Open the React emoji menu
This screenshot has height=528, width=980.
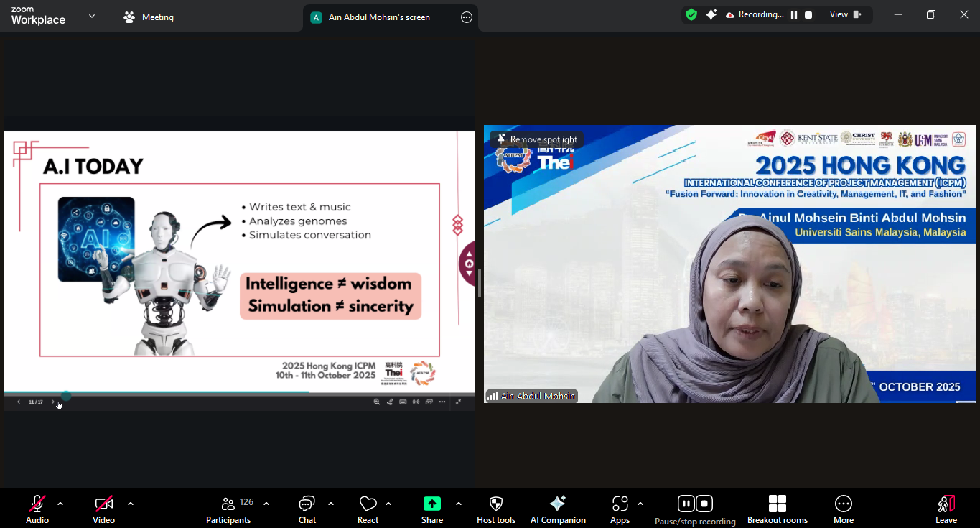[368, 509]
